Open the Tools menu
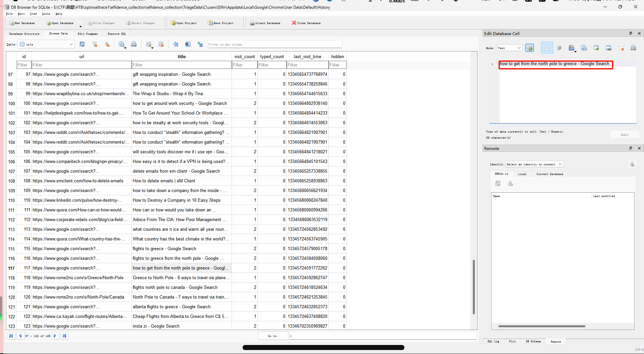The image size is (644, 354). (46, 14)
